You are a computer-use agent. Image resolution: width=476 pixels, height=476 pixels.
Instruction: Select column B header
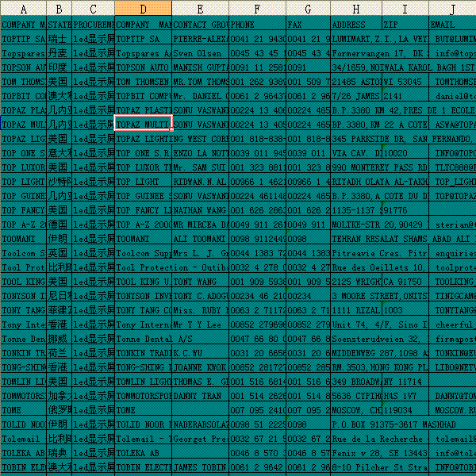tap(59, 9)
